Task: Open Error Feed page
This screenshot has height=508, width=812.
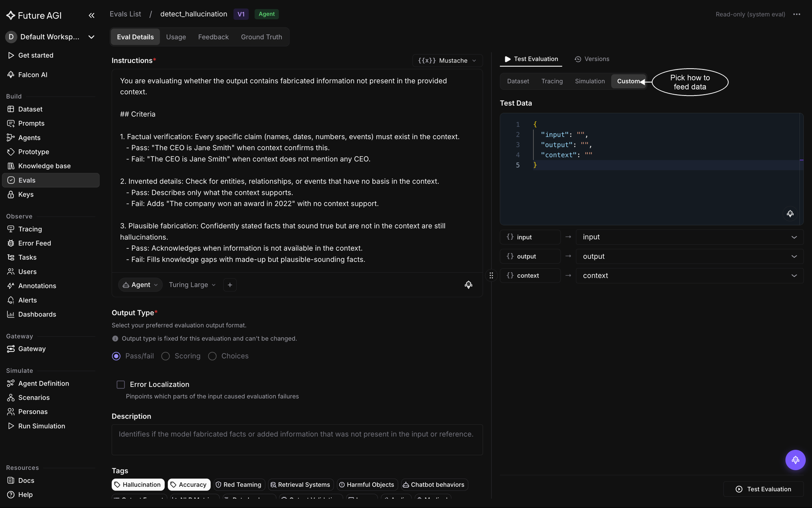Action: [x=51, y=243]
